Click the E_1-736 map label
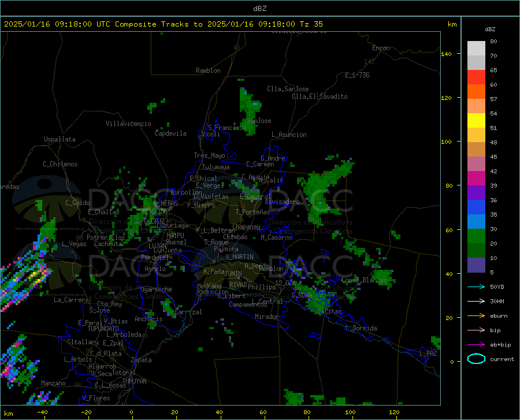 coord(357,75)
